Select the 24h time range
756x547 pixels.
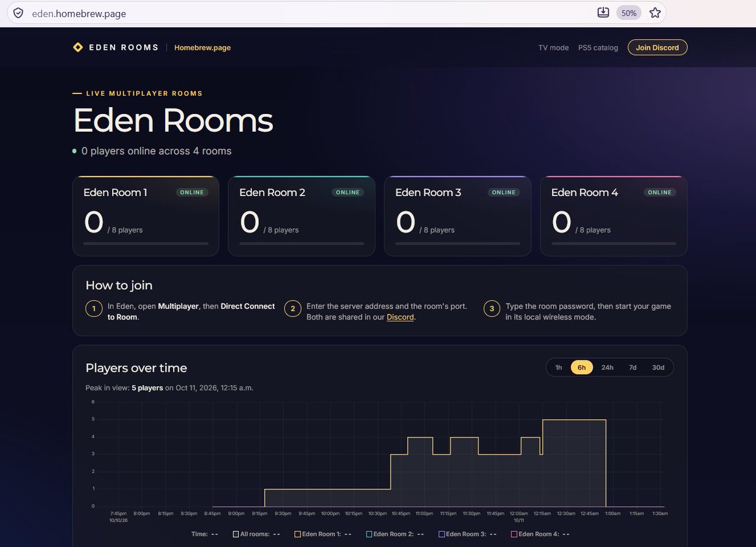(607, 367)
